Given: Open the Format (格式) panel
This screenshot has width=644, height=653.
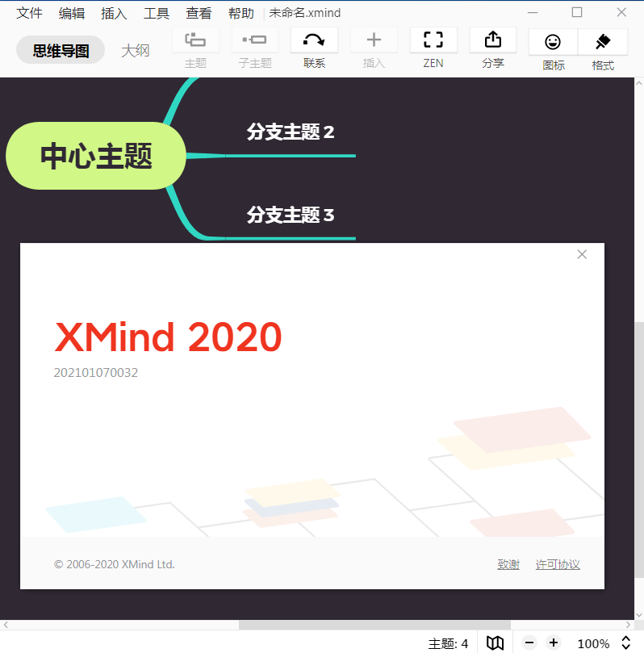Looking at the screenshot, I should 603,42.
